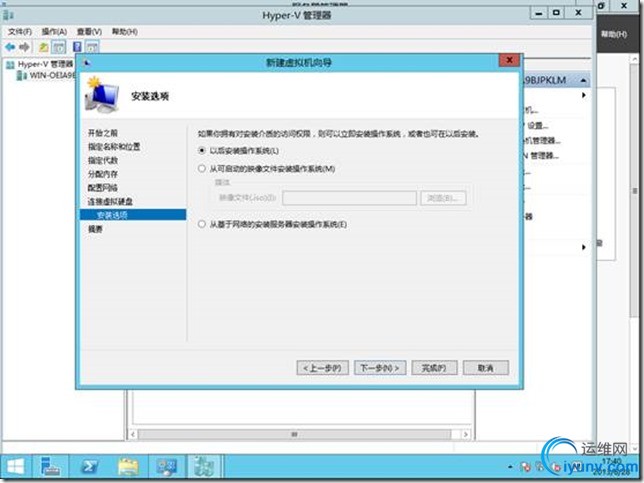Go to wizard step 配置网络

[x=103, y=188]
